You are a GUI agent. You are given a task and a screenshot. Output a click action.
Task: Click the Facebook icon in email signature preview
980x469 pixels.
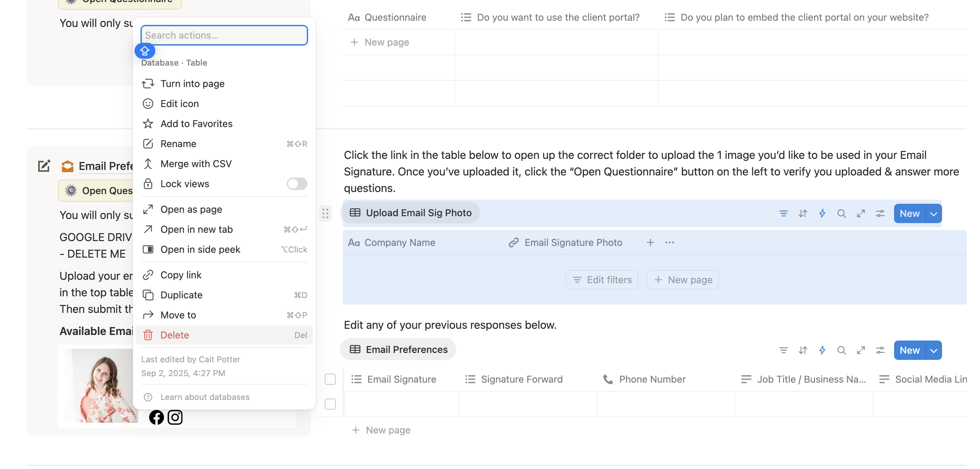tap(156, 417)
